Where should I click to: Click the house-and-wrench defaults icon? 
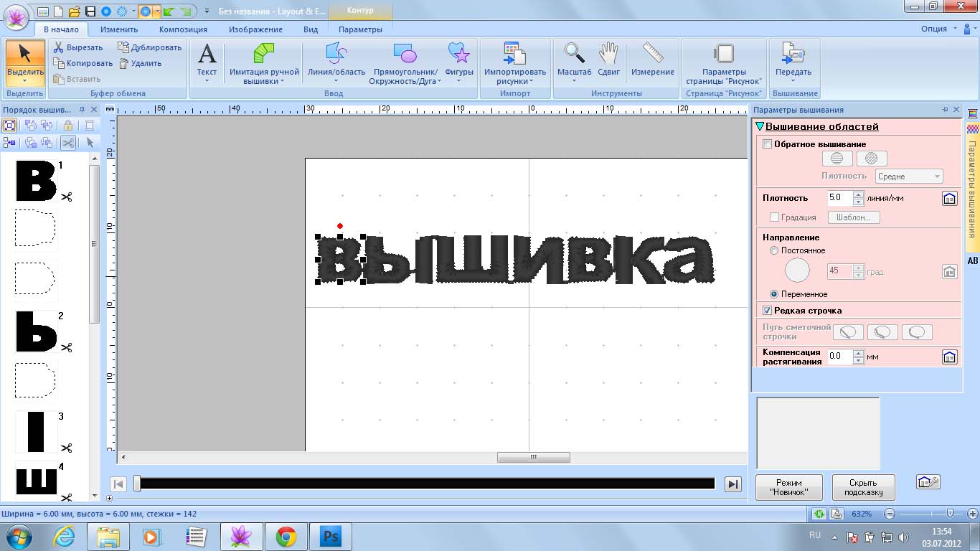[928, 482]
